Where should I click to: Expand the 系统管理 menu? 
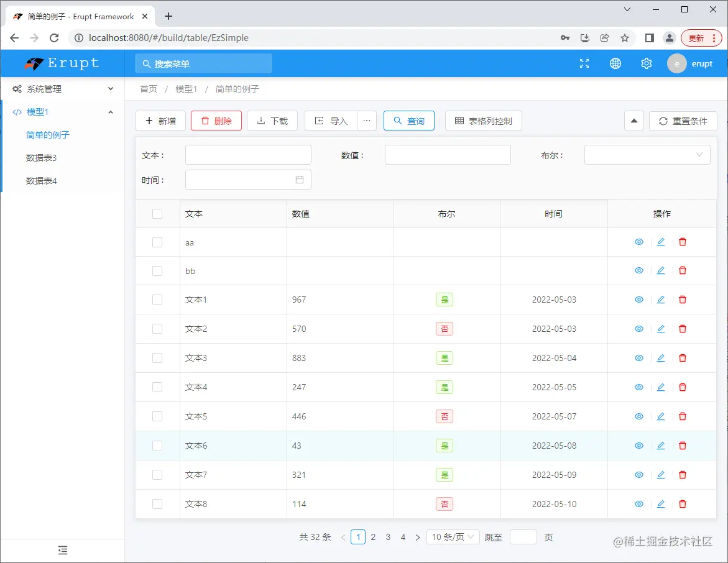coord(63,89)
